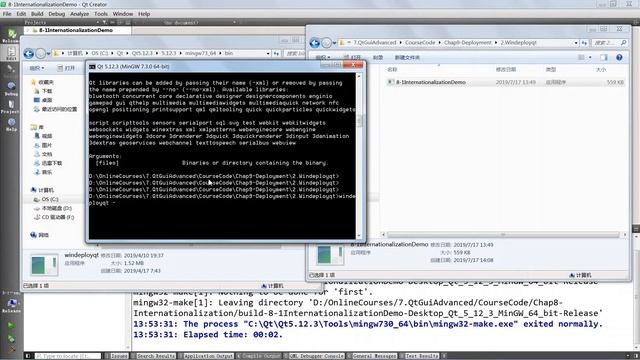Open the Help menu
Viewport: 640px width, 360px height.
point(144,14)
